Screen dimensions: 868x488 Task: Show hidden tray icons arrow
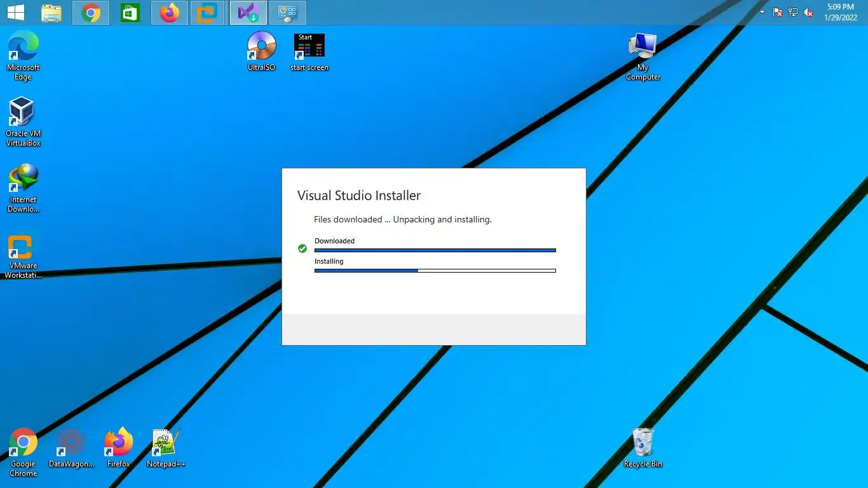tap(763, 12)
